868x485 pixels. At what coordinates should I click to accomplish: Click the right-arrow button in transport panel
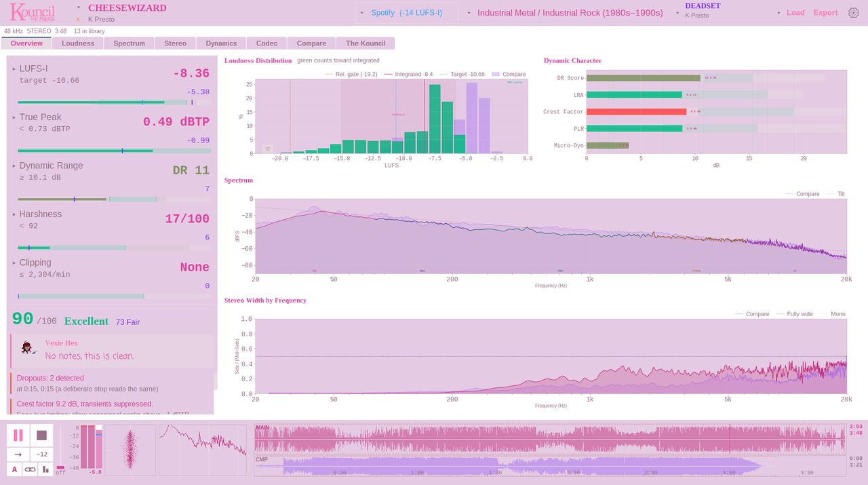coord(18,454)
